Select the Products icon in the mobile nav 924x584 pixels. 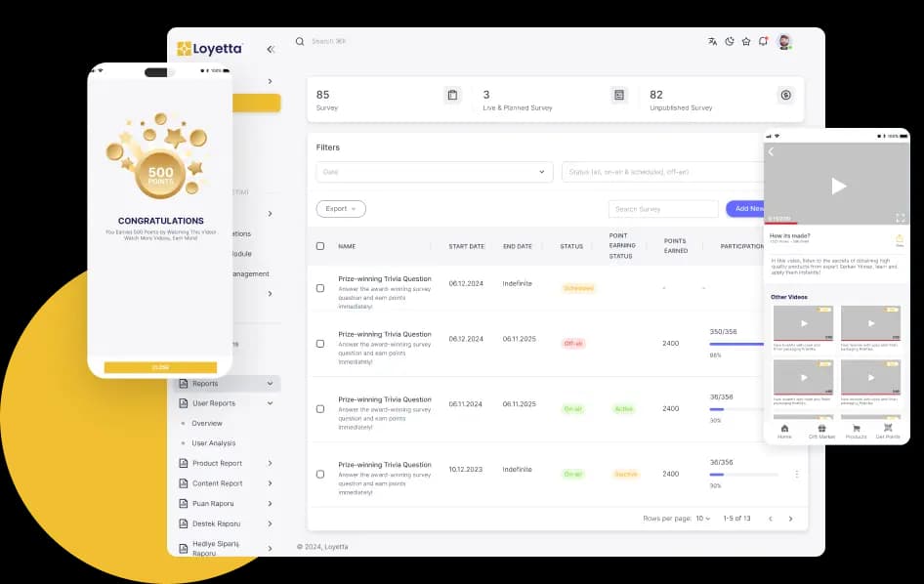[x=855, y=430]
